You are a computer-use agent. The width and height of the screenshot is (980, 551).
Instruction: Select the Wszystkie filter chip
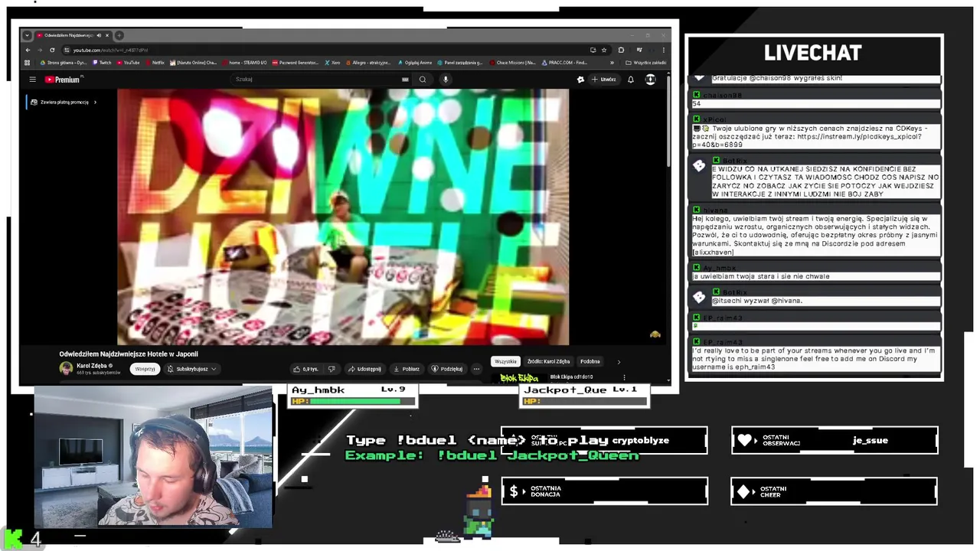(x=505, y=361)
